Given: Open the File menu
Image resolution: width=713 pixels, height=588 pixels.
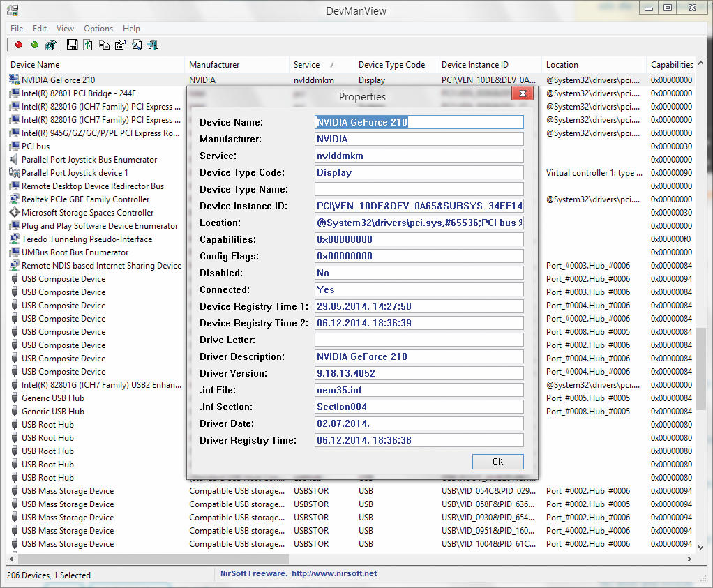Looking at the screenshot, I should pyautogui.click(x=17, y=28).
